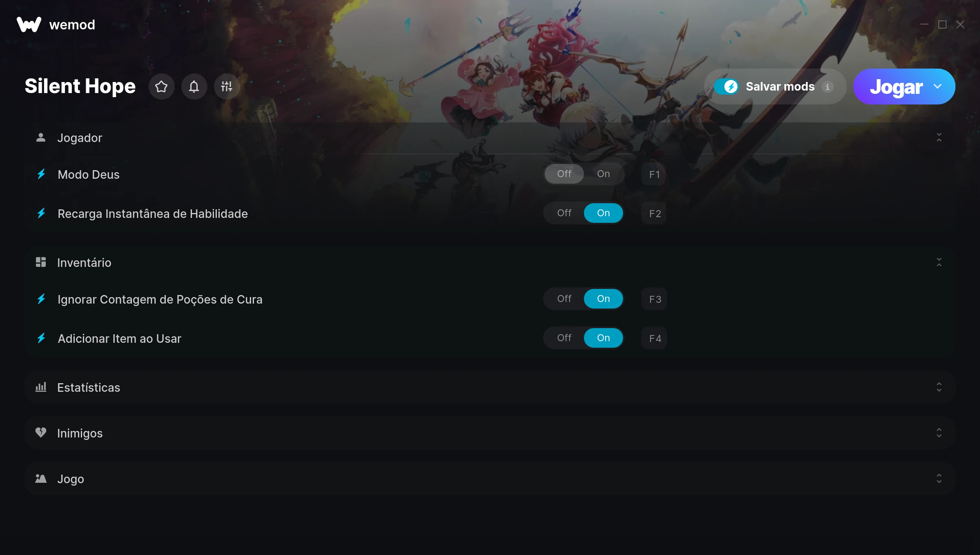Select the Inventário category header
980x555 pixels.
click(x=490, y=262)
